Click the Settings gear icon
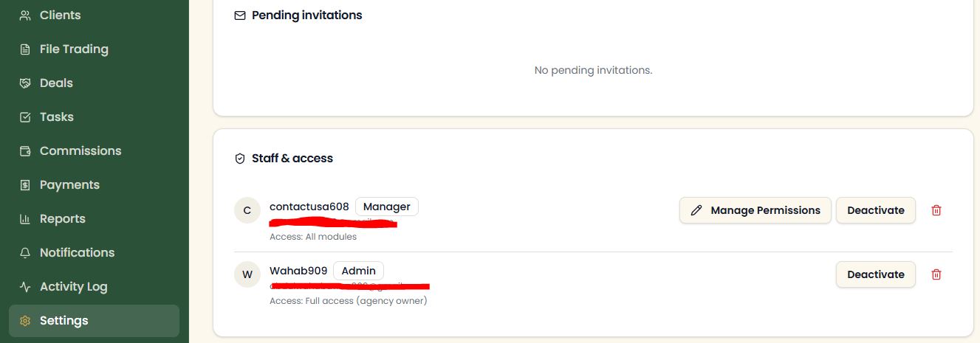 [x=25, y=320]
